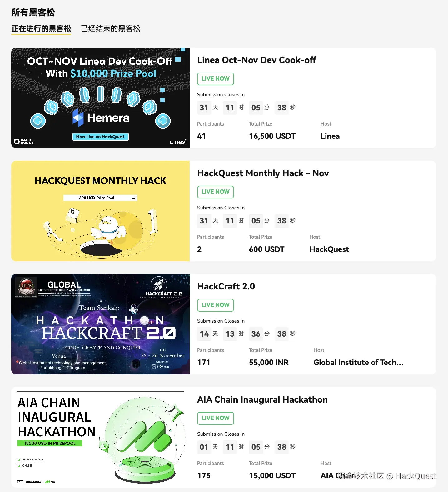Click the duck mascot in Monthly Hack banner
Image resolution: width=448 pixels, height=492 pixels.
[x=108, y=230]
